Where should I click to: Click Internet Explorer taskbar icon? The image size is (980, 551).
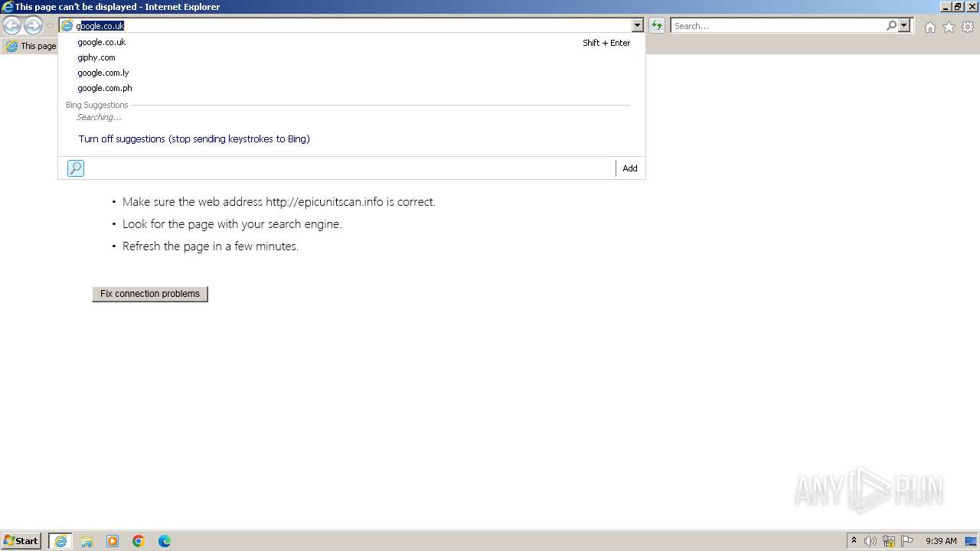point(60,541)
